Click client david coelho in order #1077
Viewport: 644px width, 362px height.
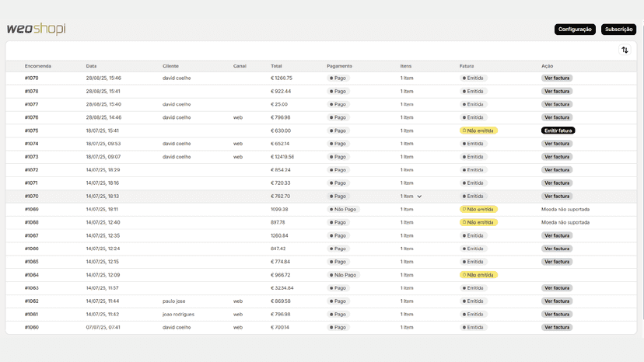point(177,104)
